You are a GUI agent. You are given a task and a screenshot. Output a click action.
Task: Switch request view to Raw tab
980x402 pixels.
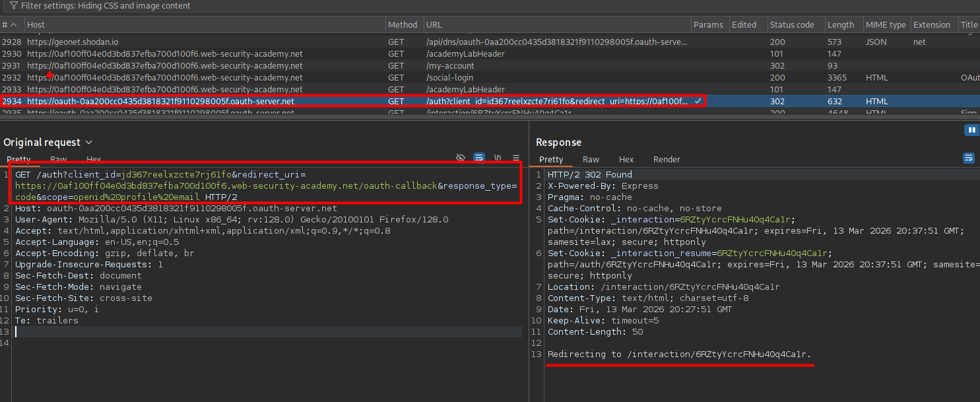coord(58,160)
